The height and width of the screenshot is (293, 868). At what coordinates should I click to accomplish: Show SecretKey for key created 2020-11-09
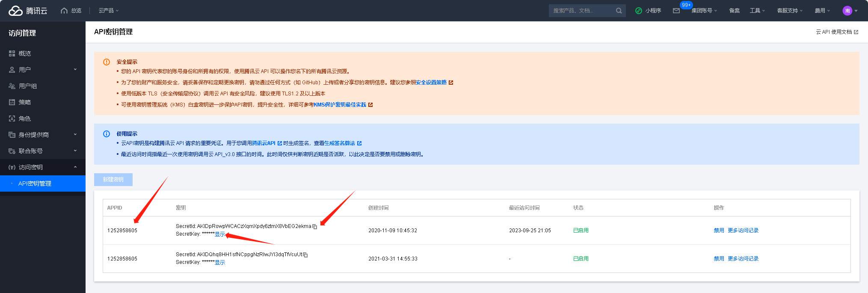(220, 234)
